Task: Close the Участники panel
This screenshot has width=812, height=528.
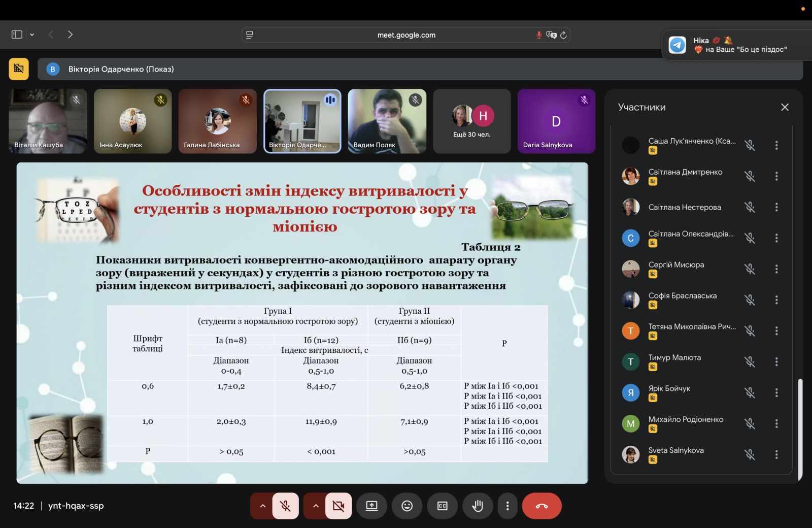Action: [x=785, y=107]
